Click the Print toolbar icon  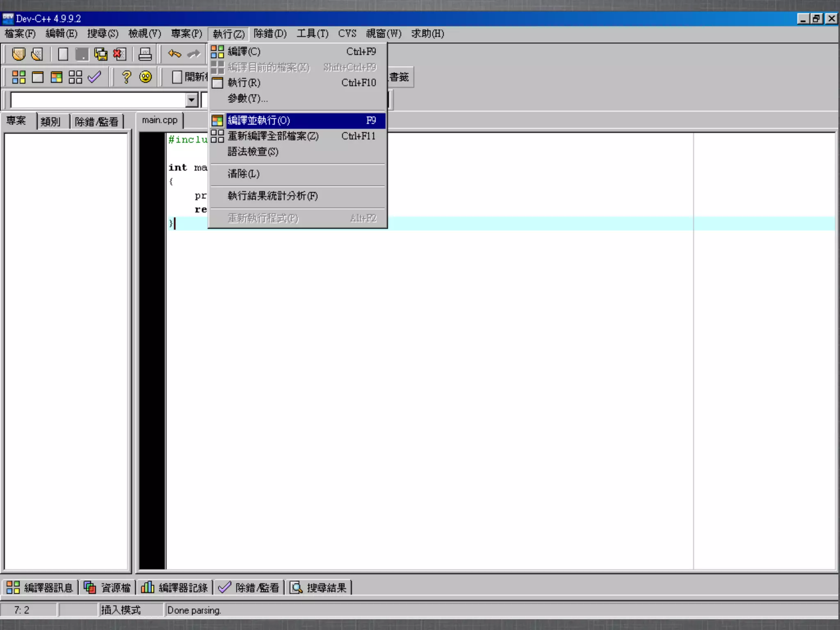coord(145,54)
